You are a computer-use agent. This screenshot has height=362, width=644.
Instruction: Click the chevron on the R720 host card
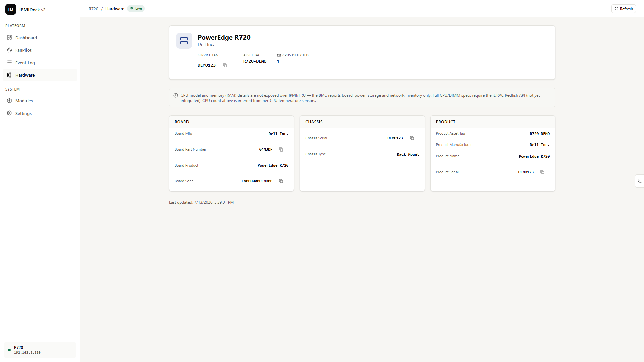click(x=70, y=350)
